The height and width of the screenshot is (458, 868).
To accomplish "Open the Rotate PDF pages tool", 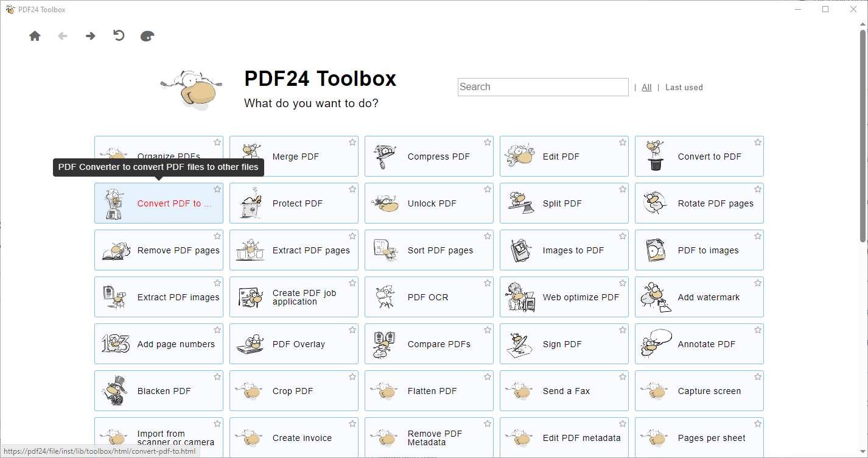I will [699, 203].
